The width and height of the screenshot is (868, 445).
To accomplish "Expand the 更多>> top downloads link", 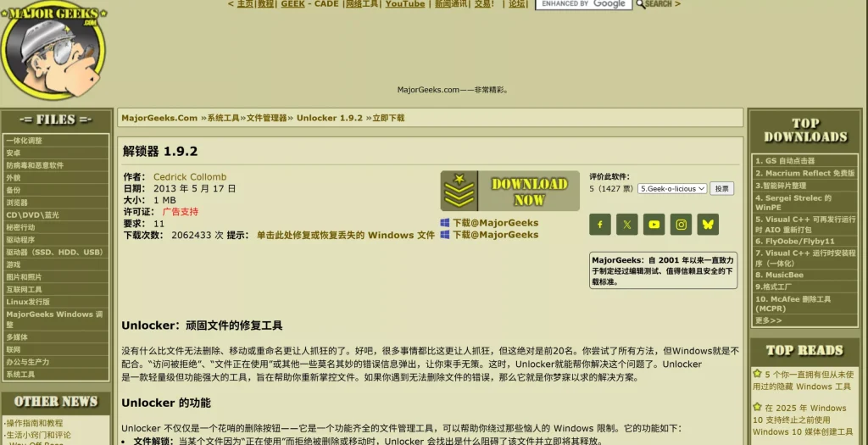I will pyautogui.click(x=768, y=320).
